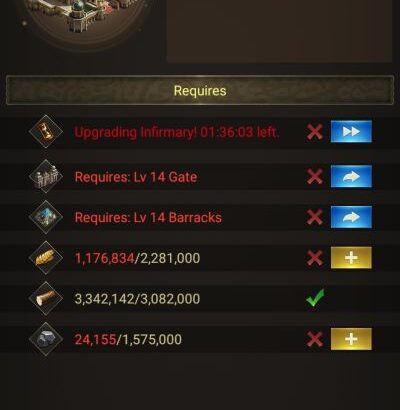The height and width of the screenshot is (410, 400).
Task: Tap red X beside stone amount
Action: point(315,339)
